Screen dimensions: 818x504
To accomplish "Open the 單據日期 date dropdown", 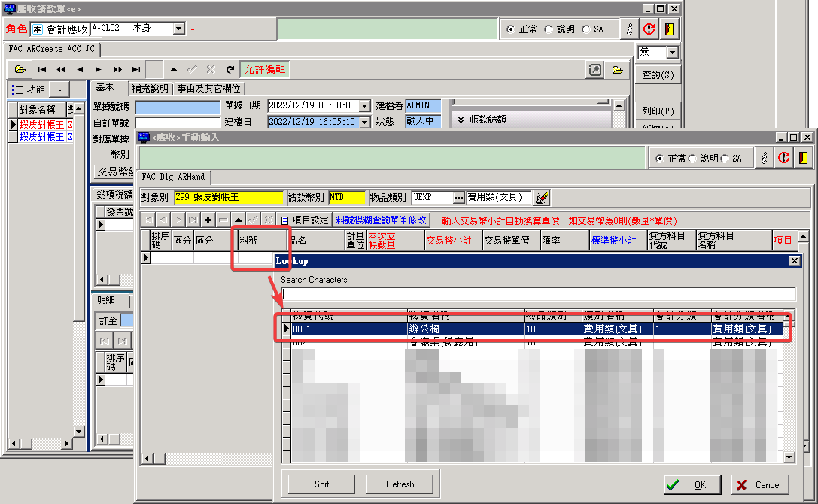I will tap(365, 105).
